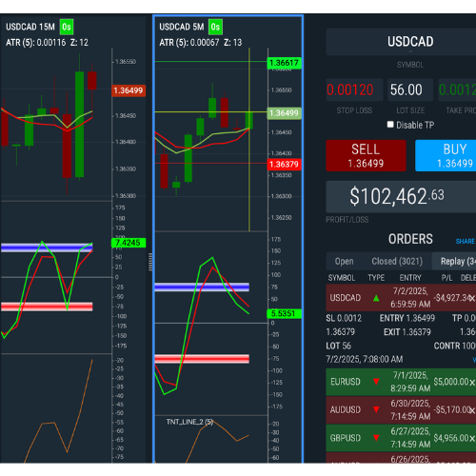Click the SHARE link beside ORDERS
The height and width of the screenshot is (476, 476).
(466, 241)
